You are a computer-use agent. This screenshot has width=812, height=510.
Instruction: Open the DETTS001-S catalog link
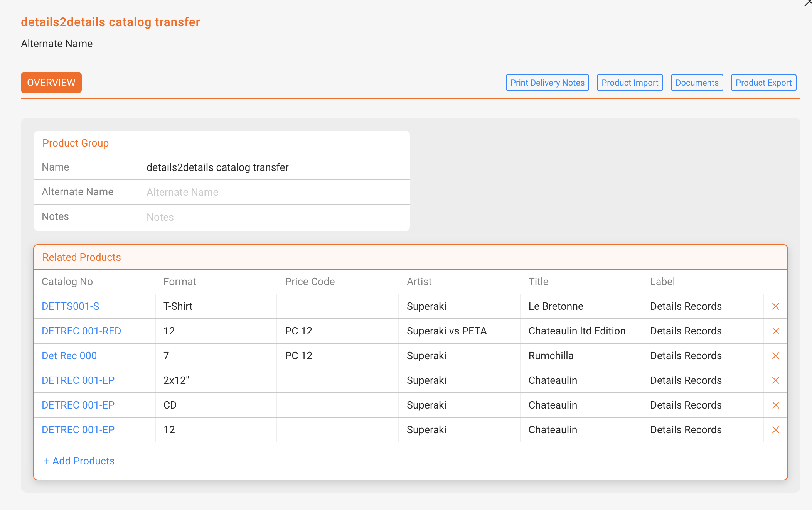click(71, 306)
